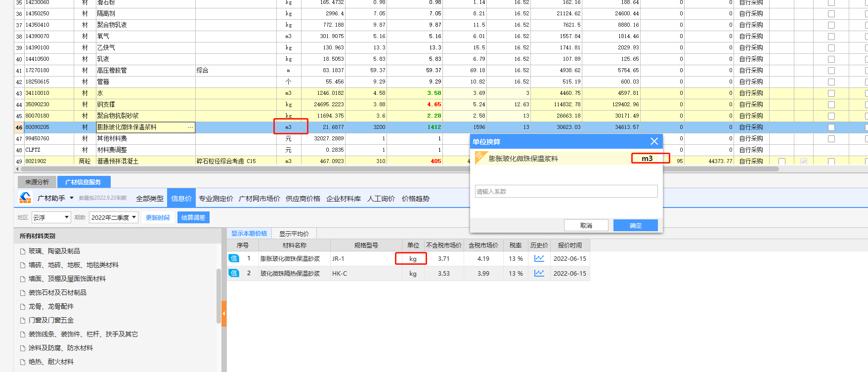Open history price chart for JR-1 row
Screen dimensions: 868x372
539,258
